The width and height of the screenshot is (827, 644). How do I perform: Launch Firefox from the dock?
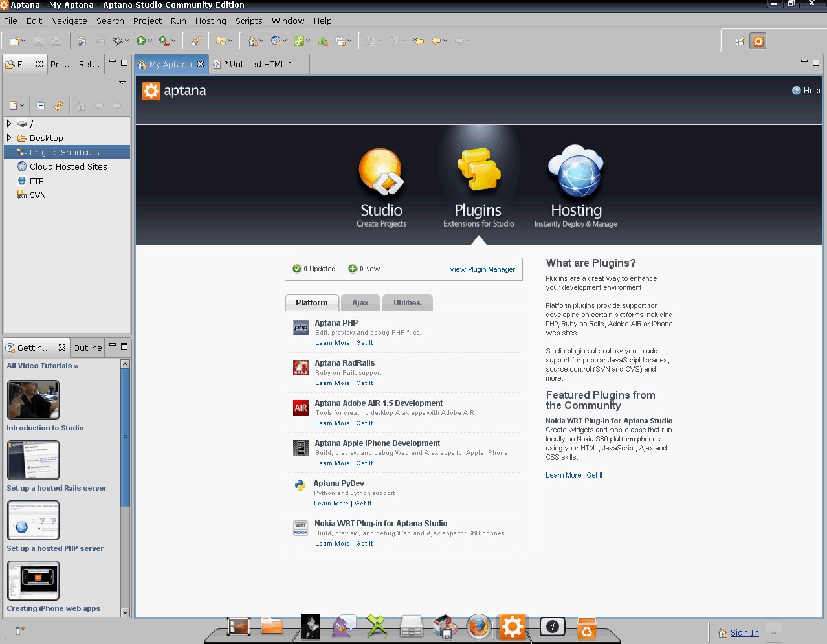coord(478,627)
